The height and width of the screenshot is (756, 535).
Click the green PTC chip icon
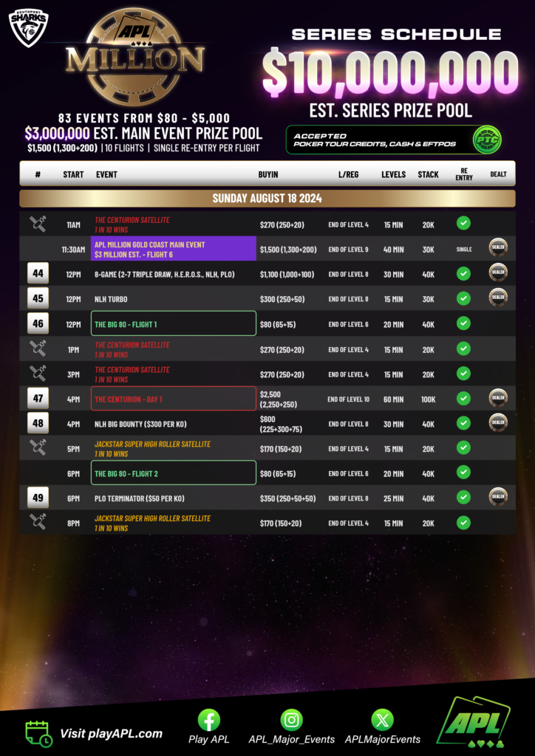click(x=487, y=140)
